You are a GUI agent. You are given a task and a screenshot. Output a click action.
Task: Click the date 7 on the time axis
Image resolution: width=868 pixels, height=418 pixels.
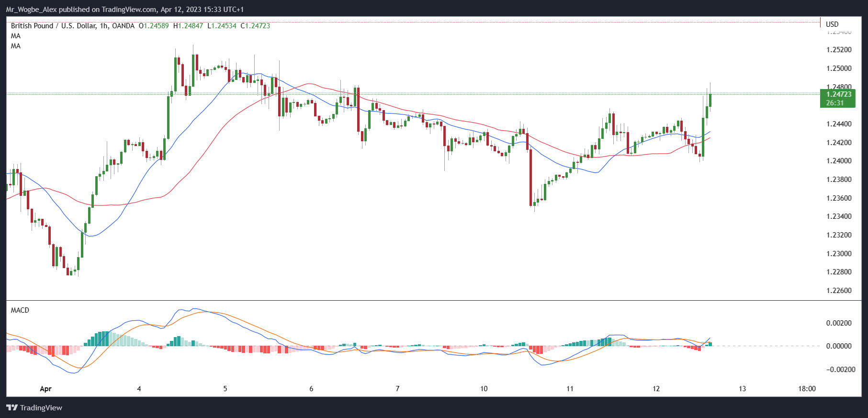[x=397, y=389]
